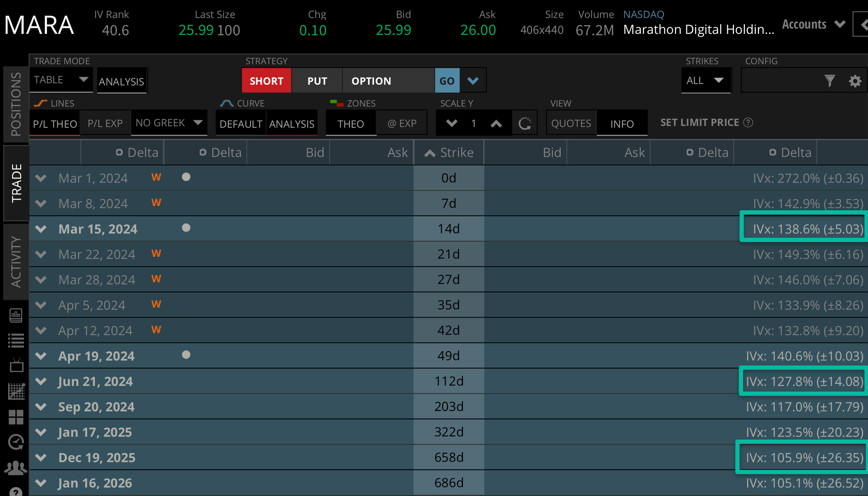
Task: Click the TV media sidebar icon
Action: click(x=16, y=366)
